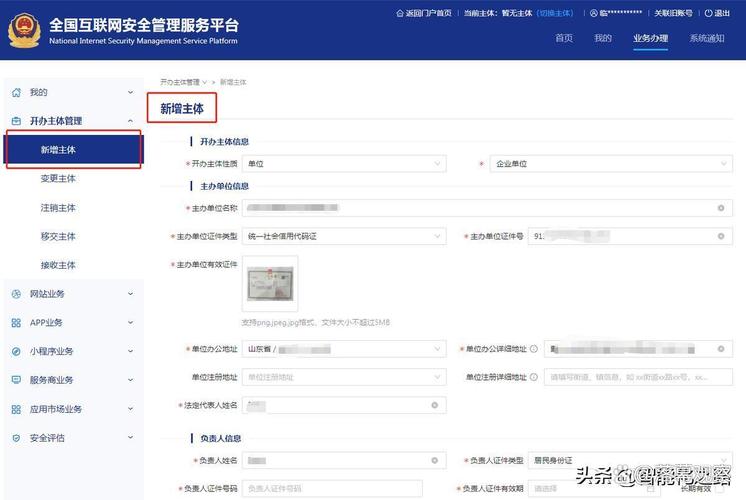Image resolution: width=746 pixels, height=500 pixels.
Task: Select 变更主体 in the sidebar menu
Action: pos(58,179)
